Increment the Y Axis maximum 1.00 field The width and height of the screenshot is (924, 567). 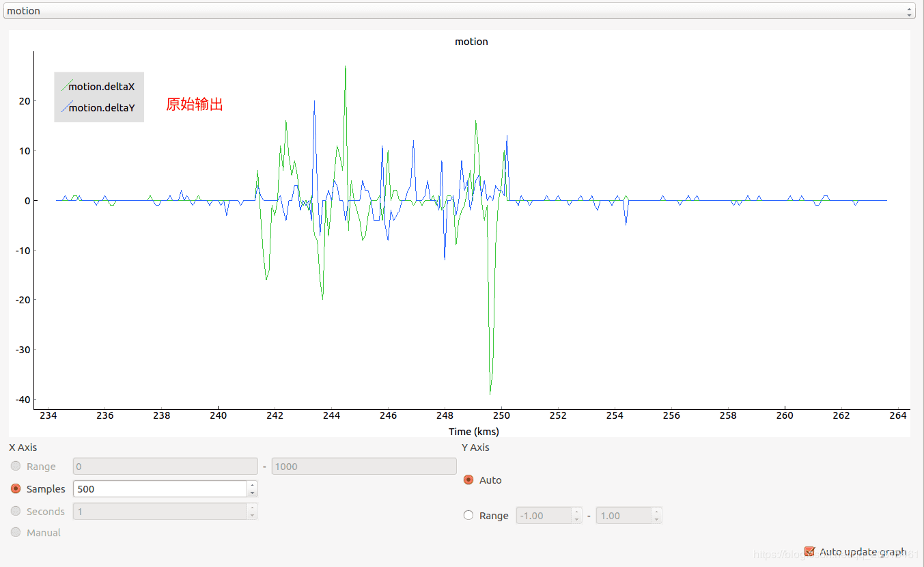tap(656, 512)
